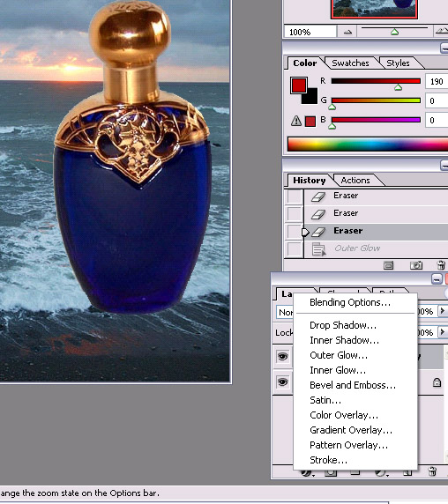Minimize the History palette window
This screenshot has height=504, width=448.
click(x=444, y=166)
